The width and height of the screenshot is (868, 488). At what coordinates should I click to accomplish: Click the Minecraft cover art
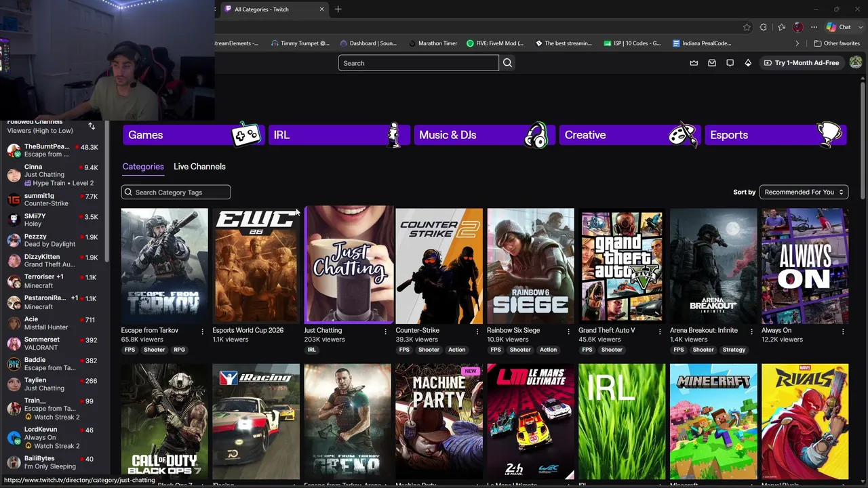(713, 421)
